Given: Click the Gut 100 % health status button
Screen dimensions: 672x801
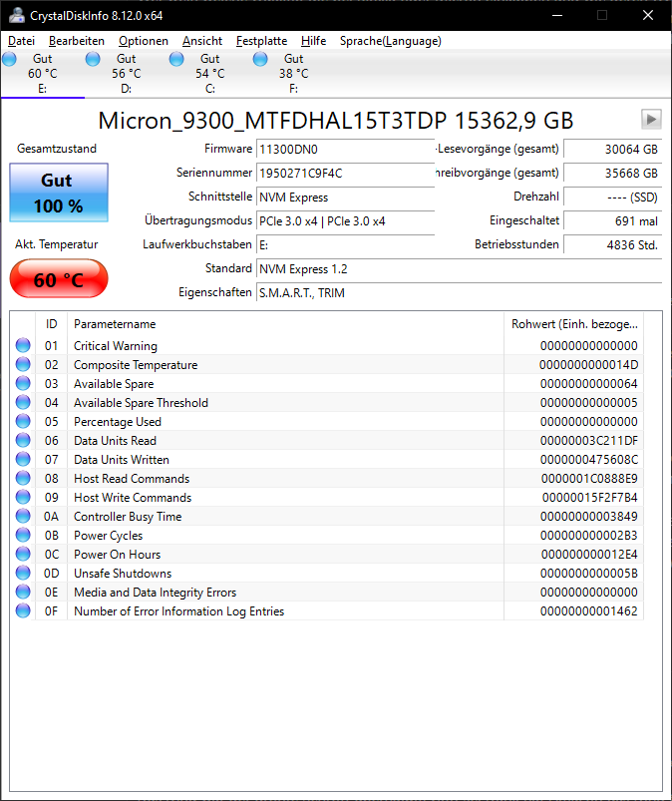Looking at the screenshot, I should pos(59,193).
